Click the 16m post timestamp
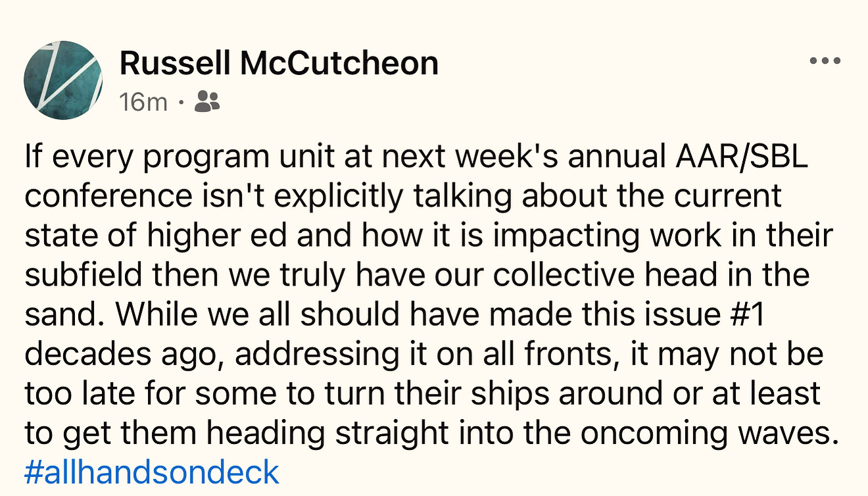The height and width of the screenshot is (496, 868). (143, 102)
